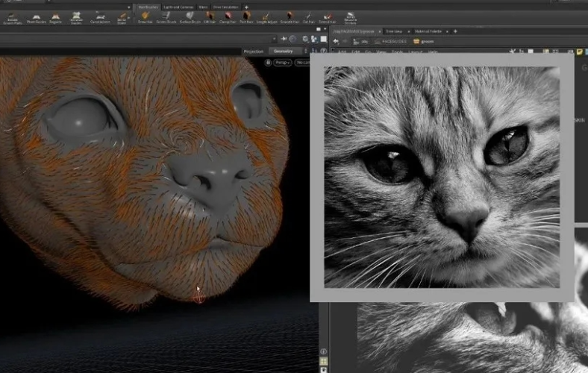Toggle the viewport lock icon beside Persp
Image resolution: width=588 pixels, height=373 pixels.
tap(268, 63)
